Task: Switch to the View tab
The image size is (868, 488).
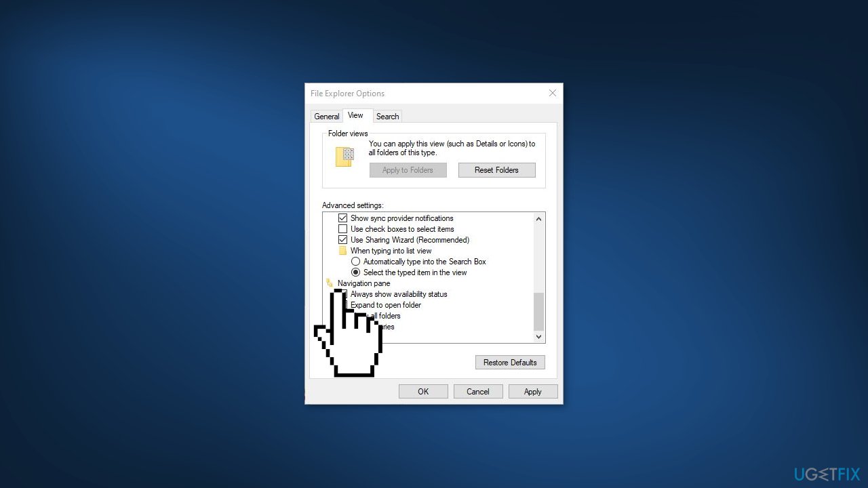Action: [356, 115]
